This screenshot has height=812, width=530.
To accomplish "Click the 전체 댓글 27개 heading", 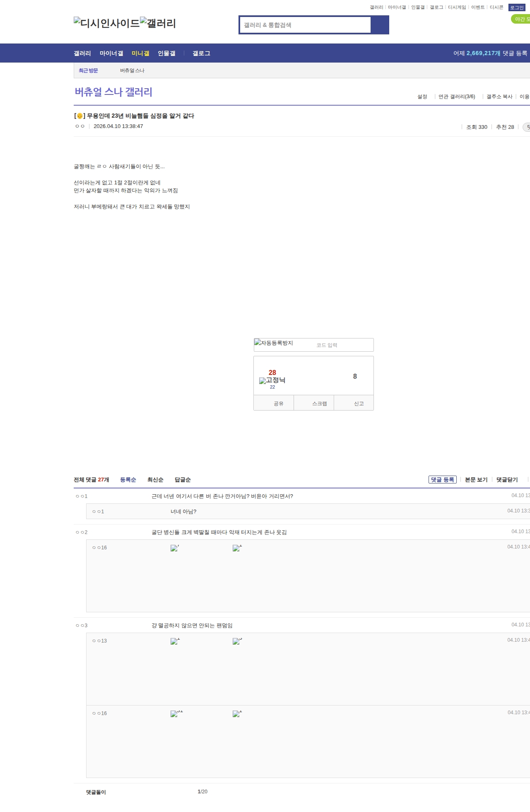I will click(x=92, y=480).
